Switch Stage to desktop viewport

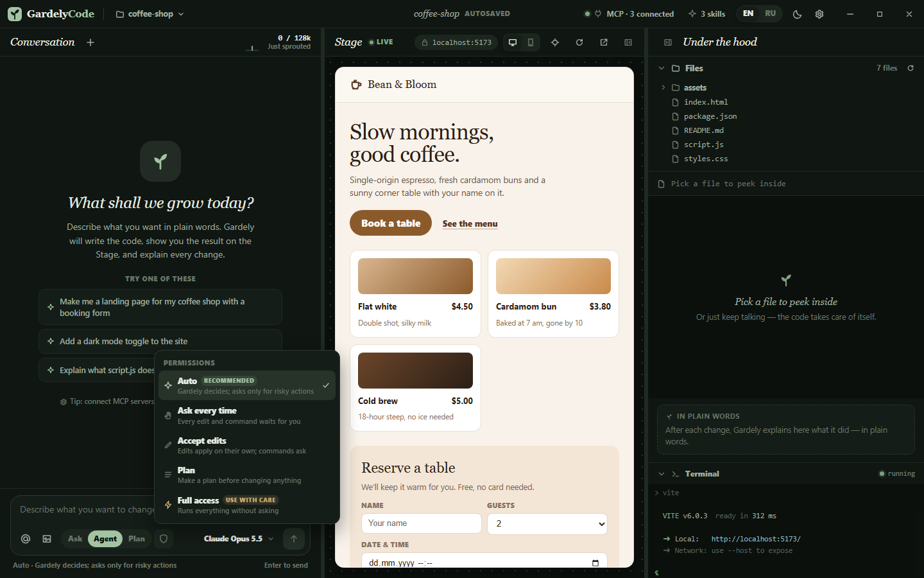click(513, 42)
